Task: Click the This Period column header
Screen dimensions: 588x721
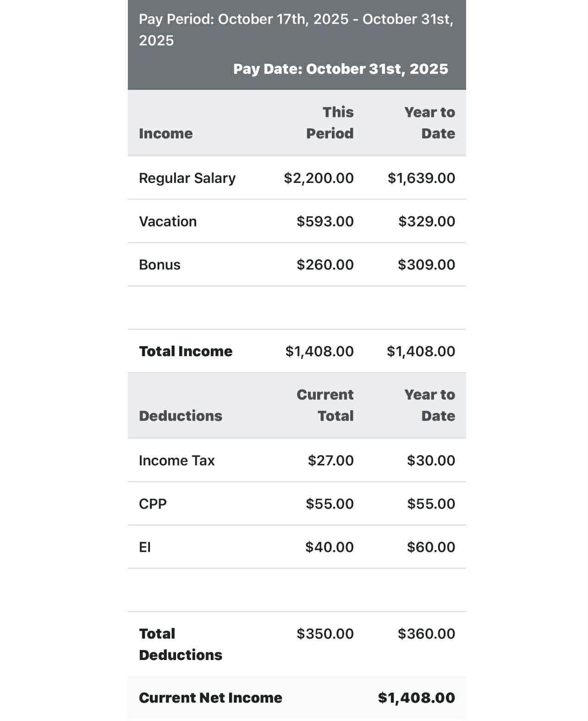Action: [330, 123]
